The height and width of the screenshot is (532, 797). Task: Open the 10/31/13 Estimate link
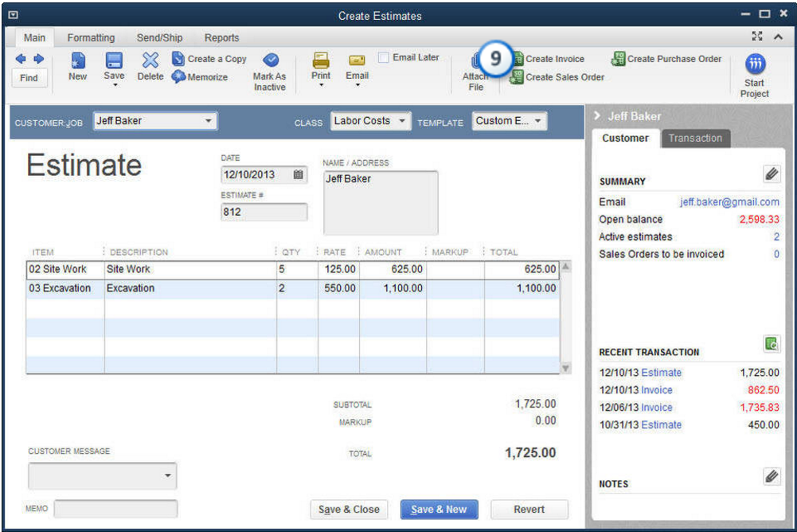tap(661, 424)
